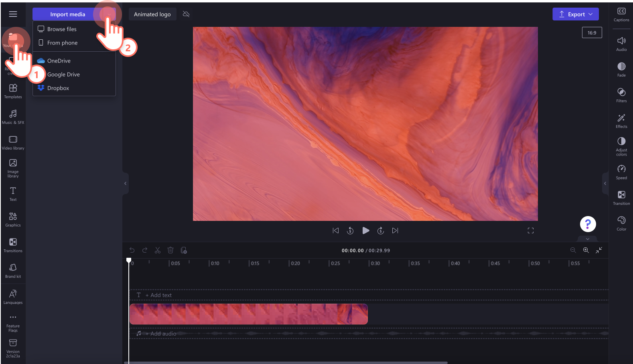Open the Brand kit panel
Viewport: 633px width, 364px height.
[x=13, y=271]
